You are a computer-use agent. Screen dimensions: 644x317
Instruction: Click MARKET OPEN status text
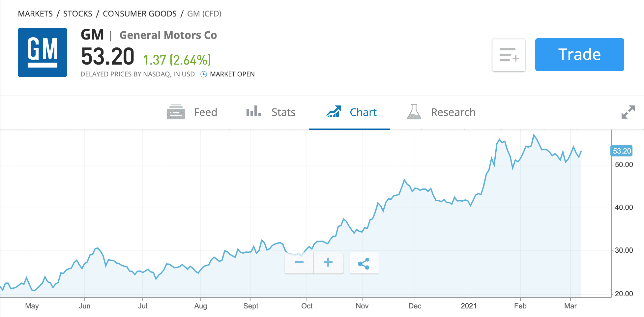(x=232, y=74)
